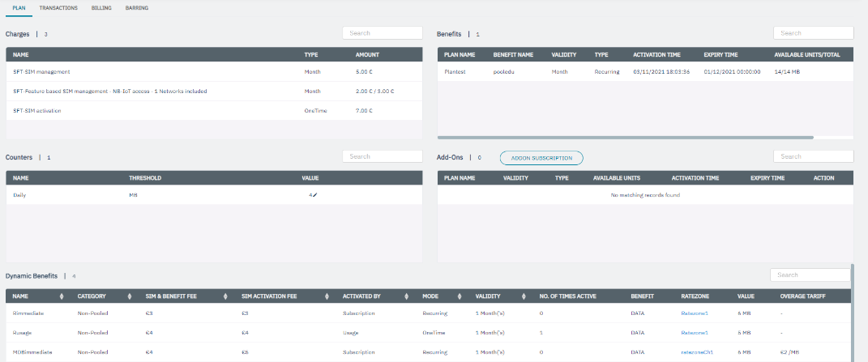
Task: Focus the Add-Ons search box
Action: tap(813, 156)
